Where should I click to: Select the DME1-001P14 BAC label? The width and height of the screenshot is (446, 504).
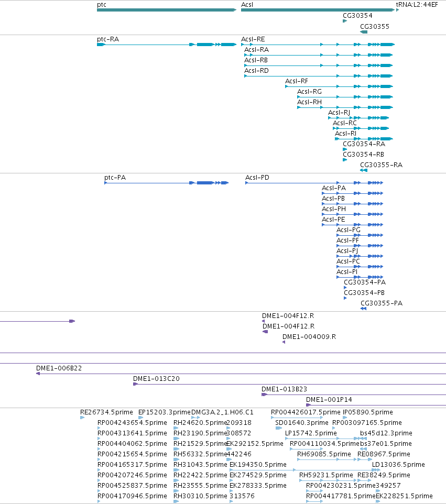[329, 400]
